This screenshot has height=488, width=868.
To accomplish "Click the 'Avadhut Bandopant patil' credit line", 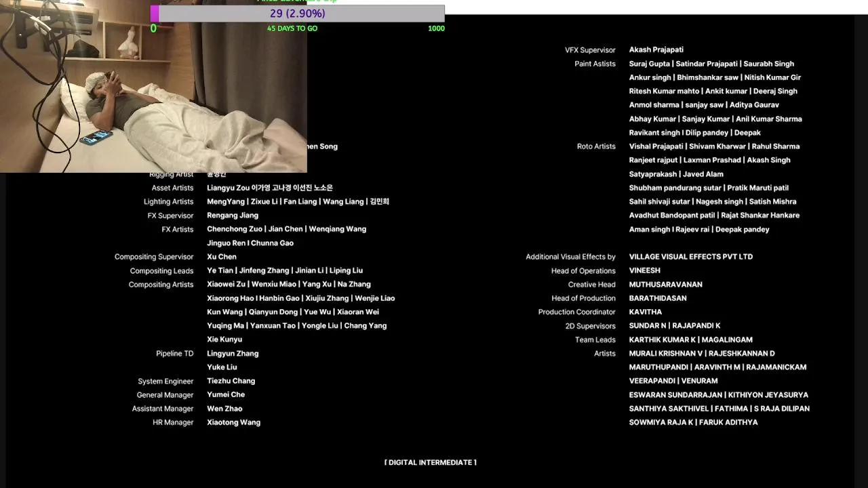I will tap(714, 216).
